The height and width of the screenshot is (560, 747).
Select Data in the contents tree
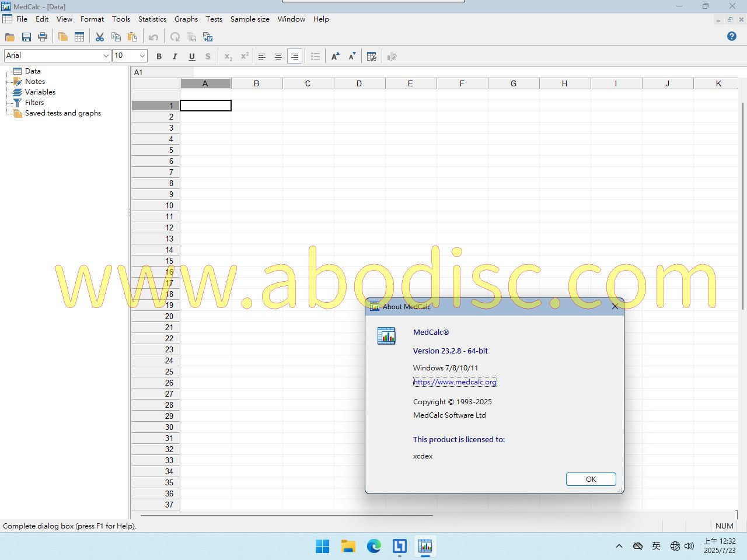(x=33, y=71)
